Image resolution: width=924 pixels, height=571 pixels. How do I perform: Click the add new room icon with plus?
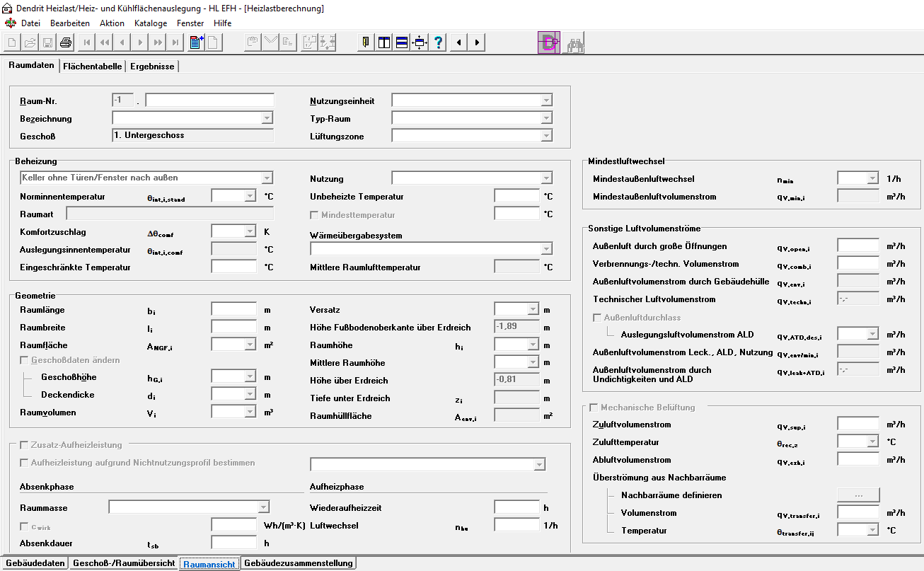pos(197,42)
